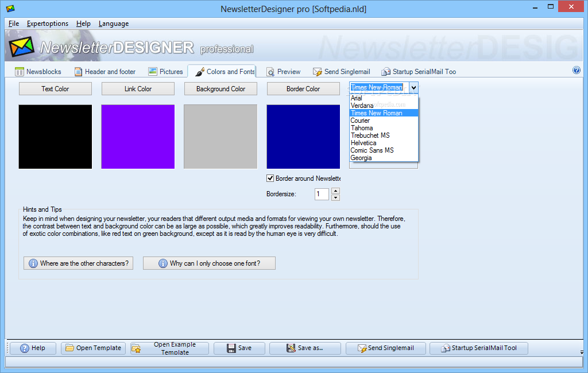Image resolution: width=588 pixels, height=373 pixels.
Task: Click the folder icon on Open Template
Action: click(x=69, y=348)
